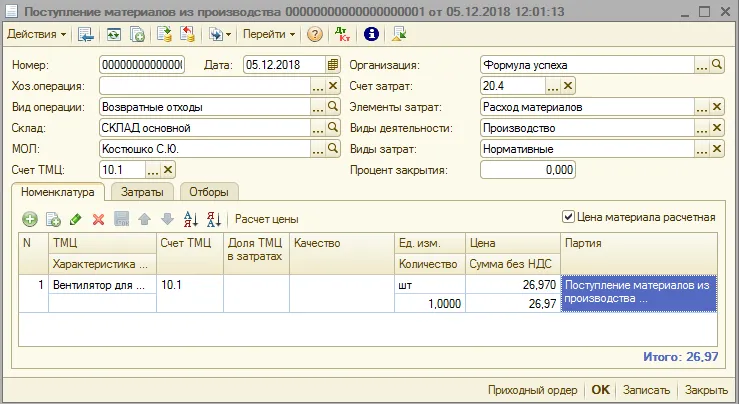Sort rows ascending with the А-Я icon
739x404 pixels.
coord(190,219)
